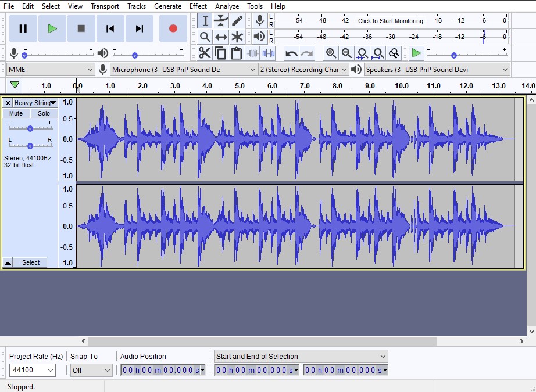Open the File menu
536x392 pixels.
9,6
